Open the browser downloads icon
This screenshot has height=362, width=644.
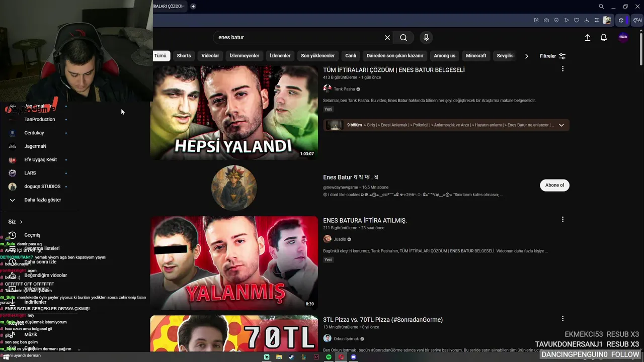[x=587, y=20]
